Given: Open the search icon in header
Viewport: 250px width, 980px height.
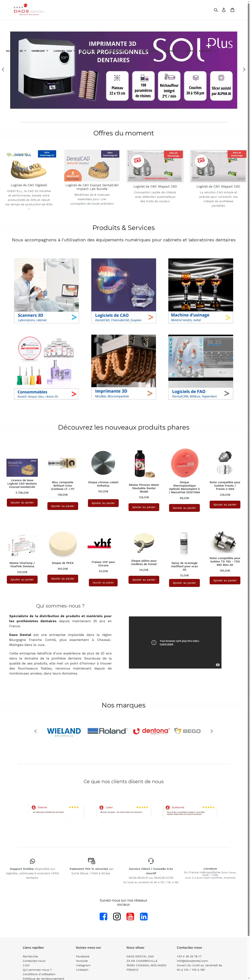Looking at the screenshot, I should (216, 10).
